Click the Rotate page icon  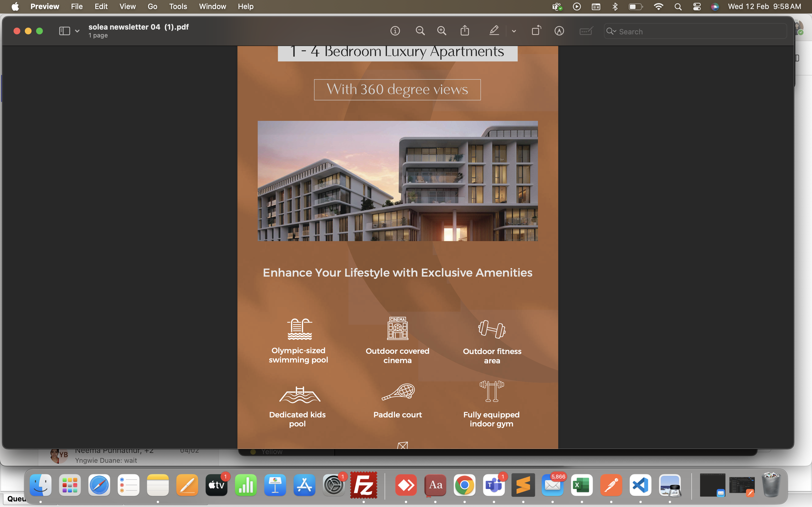[x=536, y=30]
